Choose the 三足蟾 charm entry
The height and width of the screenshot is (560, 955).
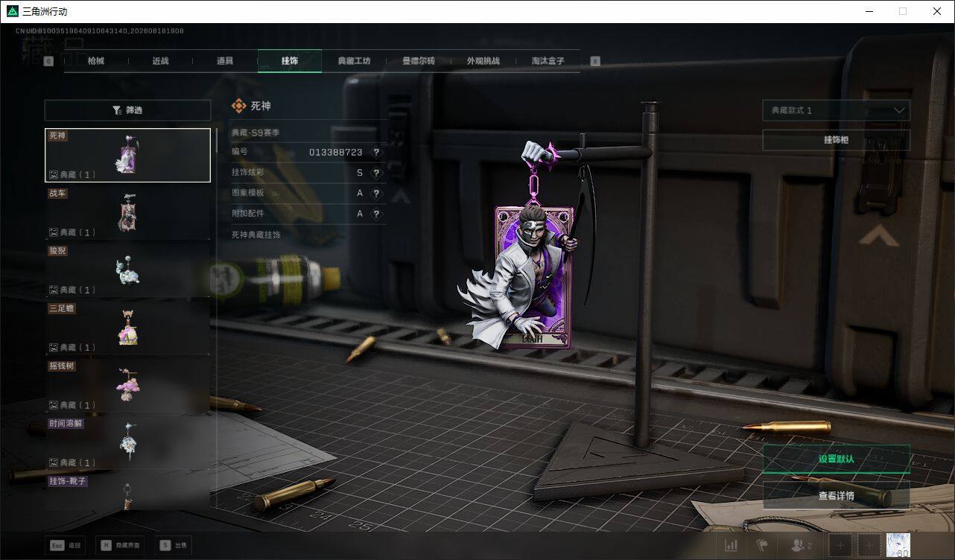click(x=127, y=328)
